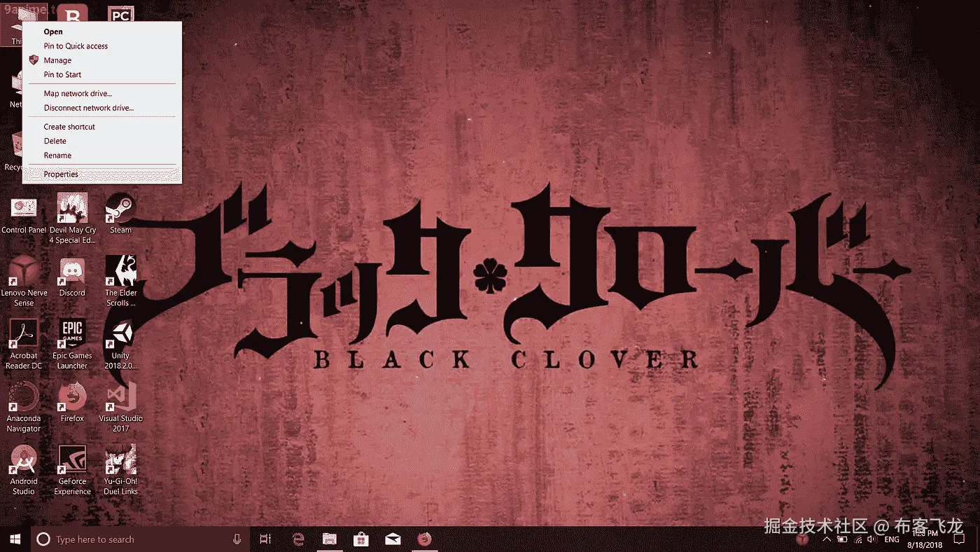The height and width of the screenshot is (552, 980).
Task: Show hidden system tray icons
Action: click(826, 540)
